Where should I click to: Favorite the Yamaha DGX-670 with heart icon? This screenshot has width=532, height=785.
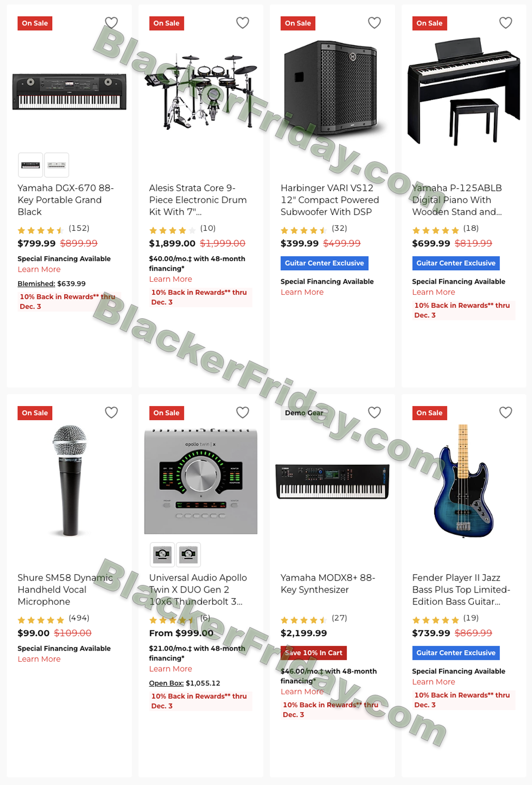[x=111, y=23]
